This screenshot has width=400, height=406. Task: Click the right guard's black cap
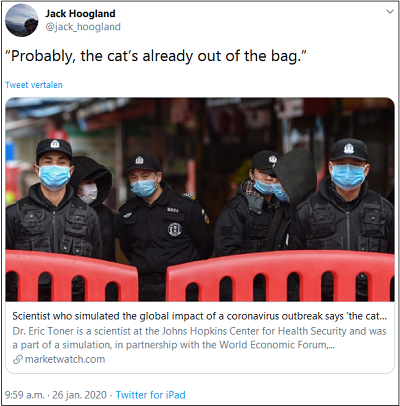(x=349, y=150)
